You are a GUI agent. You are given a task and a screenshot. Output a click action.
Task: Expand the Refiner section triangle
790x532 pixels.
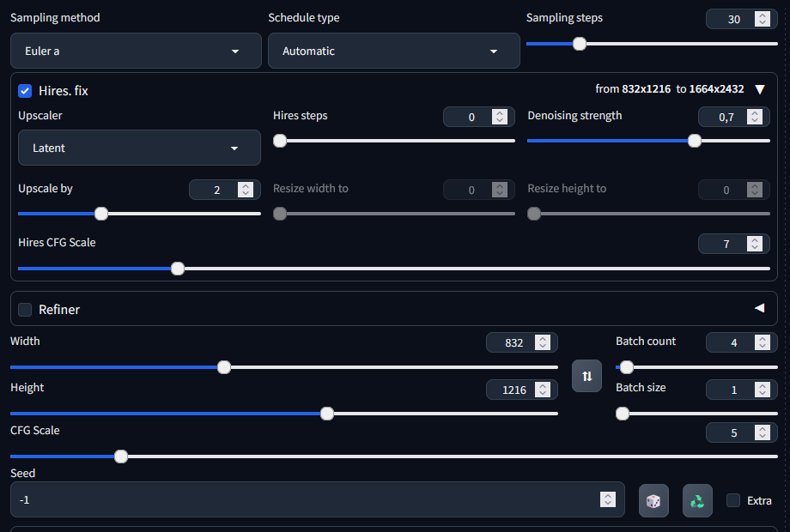(759, 308)
